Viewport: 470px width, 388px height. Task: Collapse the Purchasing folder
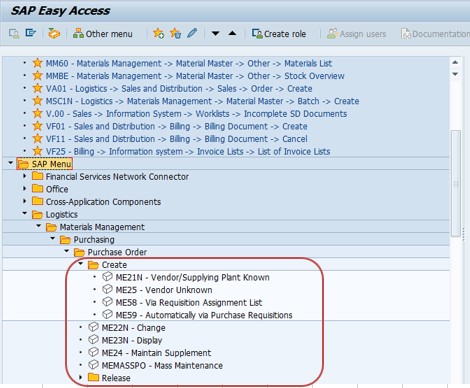[53, 239]
